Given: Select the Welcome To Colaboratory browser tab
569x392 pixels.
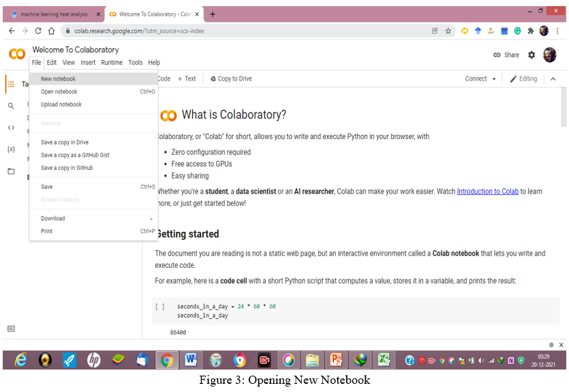Looking at the screenshot, I should (155, 14).
